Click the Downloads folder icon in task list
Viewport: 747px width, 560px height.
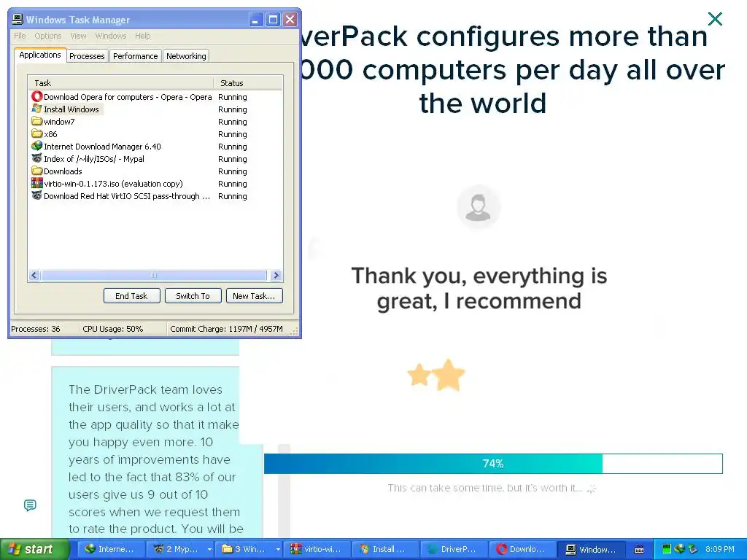[36, 171]
